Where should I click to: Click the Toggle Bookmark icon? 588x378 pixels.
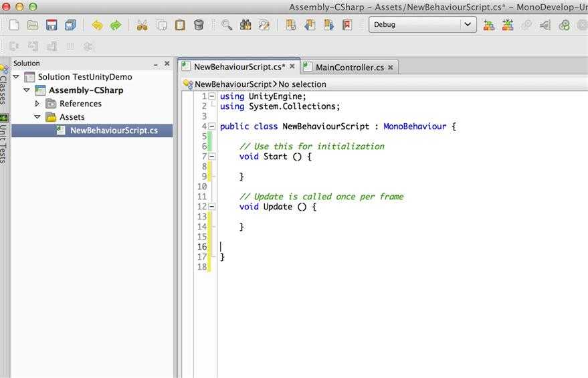point(291,25)
